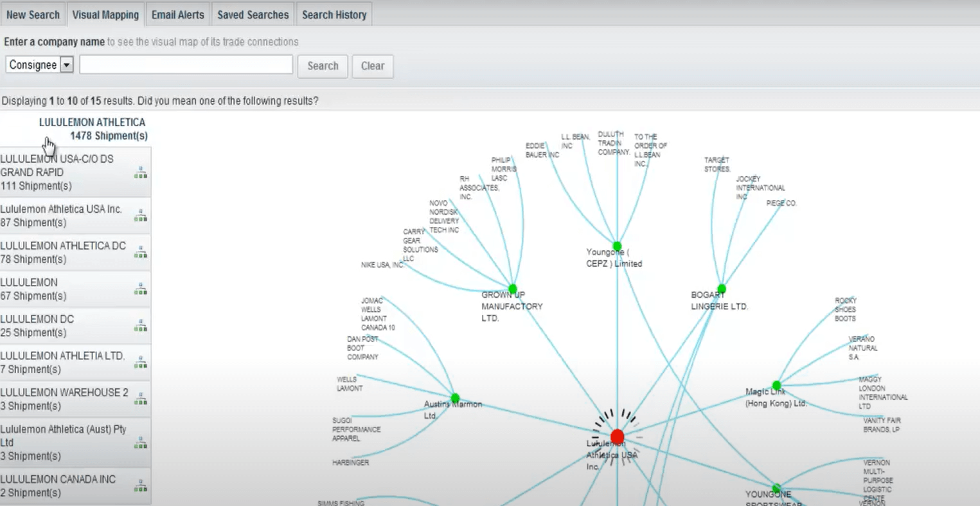Click the TARGET STORES label
Screen dimensions: 980x506
click(717, 165)
